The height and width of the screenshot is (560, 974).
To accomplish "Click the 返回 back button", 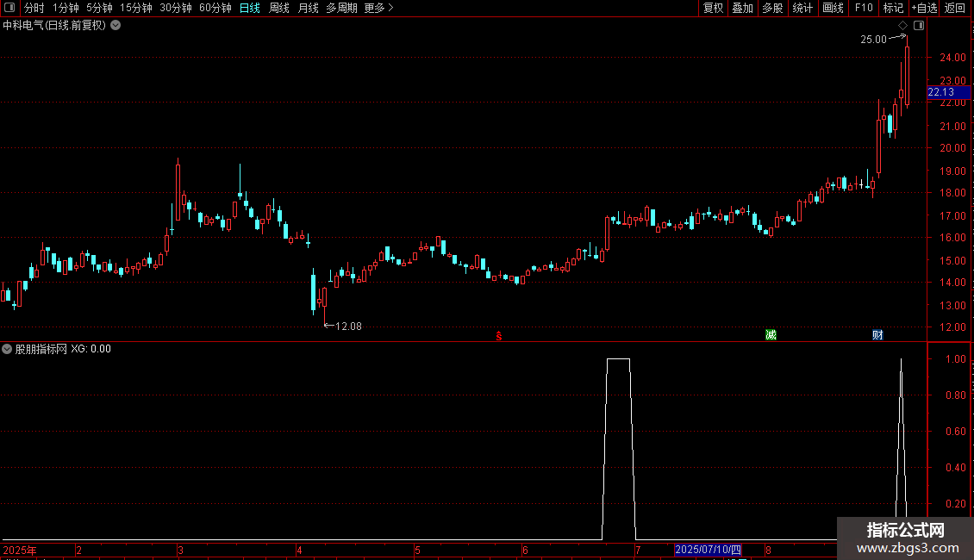I will coord(955,8).
